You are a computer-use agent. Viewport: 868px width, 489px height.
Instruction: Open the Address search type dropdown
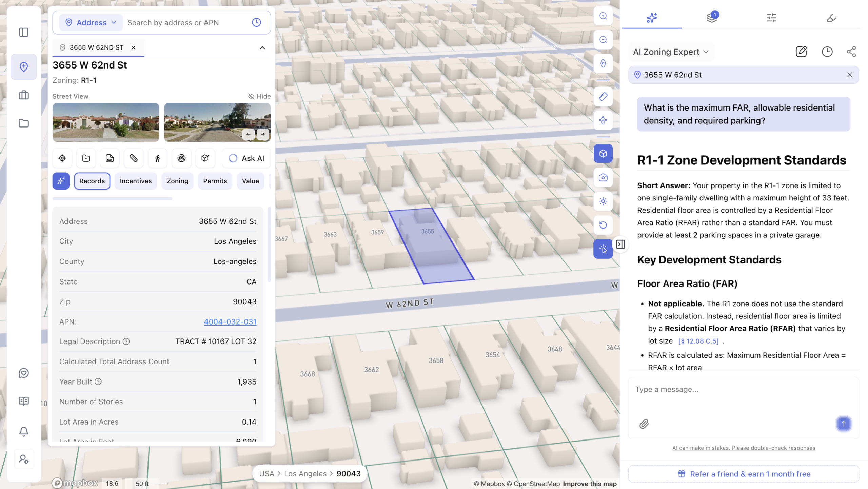click(x=91, y=22)
